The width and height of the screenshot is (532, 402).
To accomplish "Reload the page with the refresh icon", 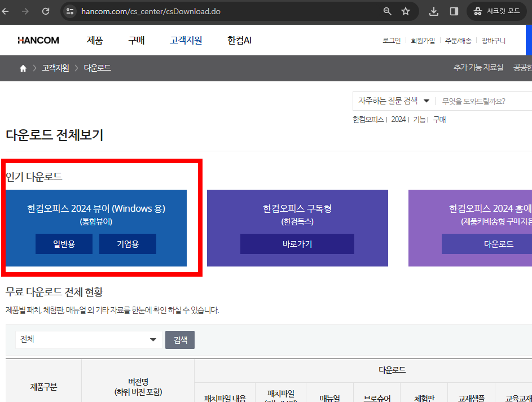I will tap(46, 11).
